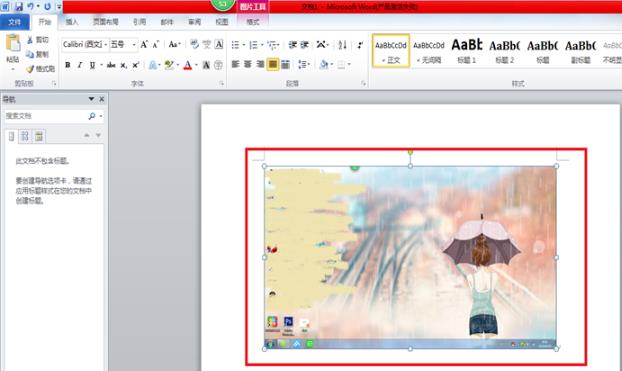The width and height of the screenshot is (622, 371).
Task: Click the Numbering list icon
Action: pos(253,45)
